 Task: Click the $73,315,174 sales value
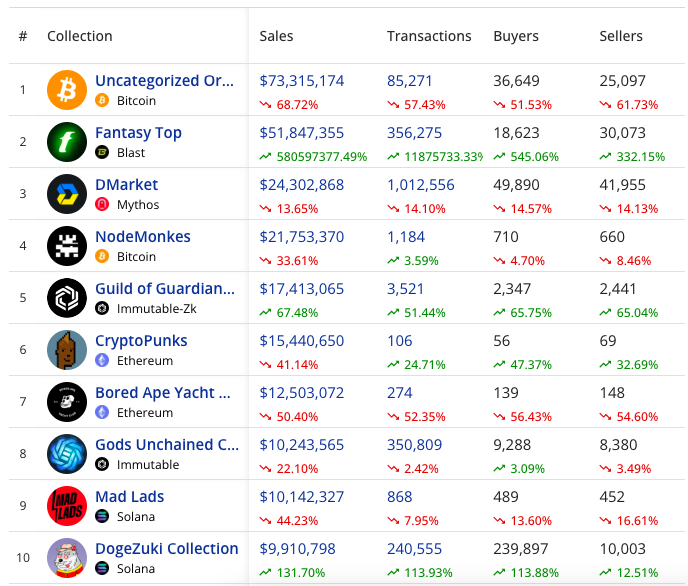[301, 81]
